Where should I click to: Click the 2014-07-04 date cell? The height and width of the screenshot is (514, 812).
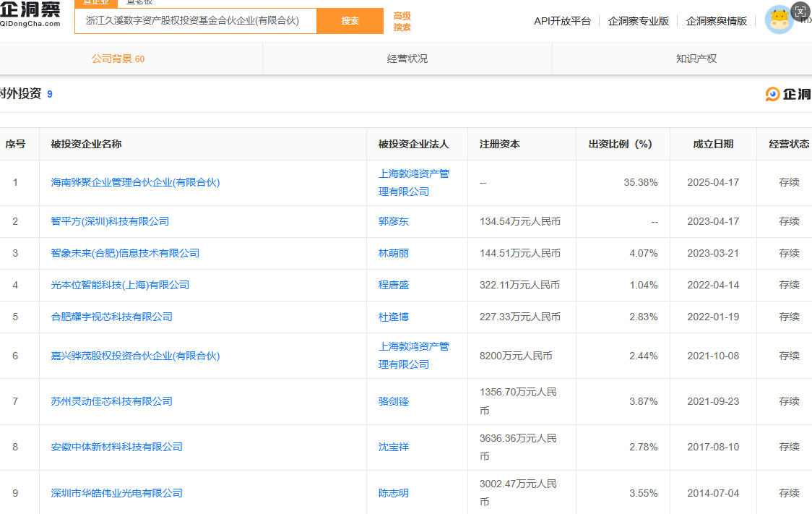point(713,493)
